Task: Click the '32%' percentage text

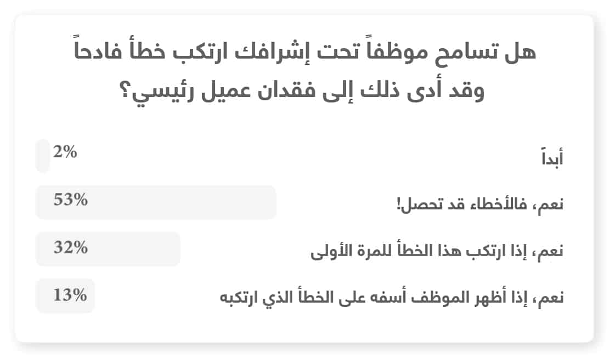Action: 70,248
